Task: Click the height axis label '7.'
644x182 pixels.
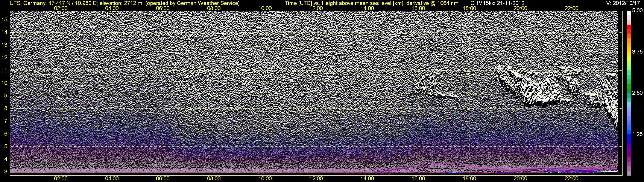Action: [6, 121]
